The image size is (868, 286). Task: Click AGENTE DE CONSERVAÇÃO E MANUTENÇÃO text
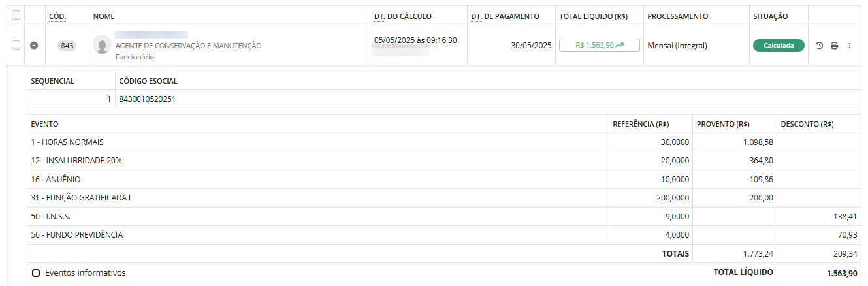pos(188,46)
